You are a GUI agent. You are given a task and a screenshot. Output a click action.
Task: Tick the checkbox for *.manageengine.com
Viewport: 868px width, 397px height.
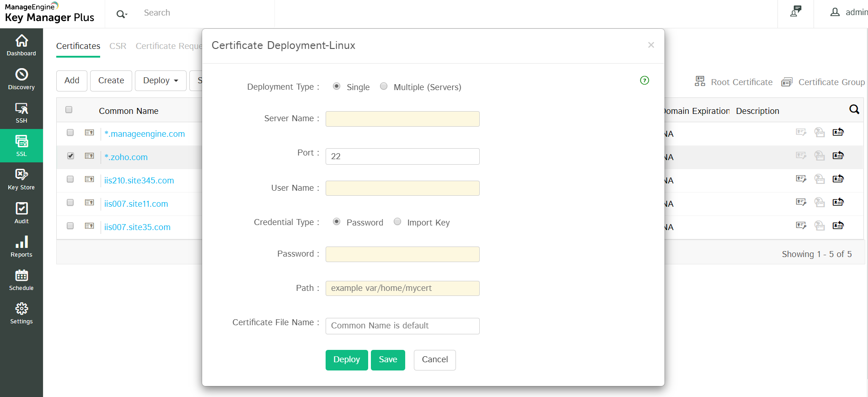(x=70, y=133)
